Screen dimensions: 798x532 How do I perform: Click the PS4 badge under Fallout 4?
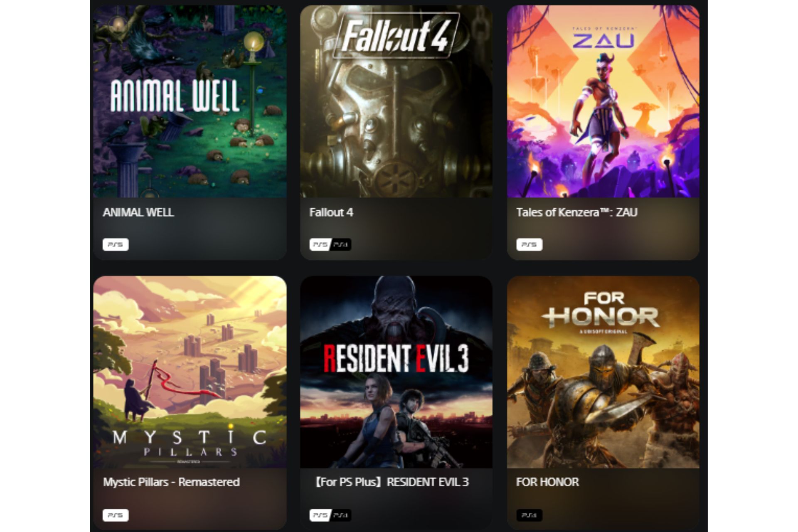click(341, 244)
